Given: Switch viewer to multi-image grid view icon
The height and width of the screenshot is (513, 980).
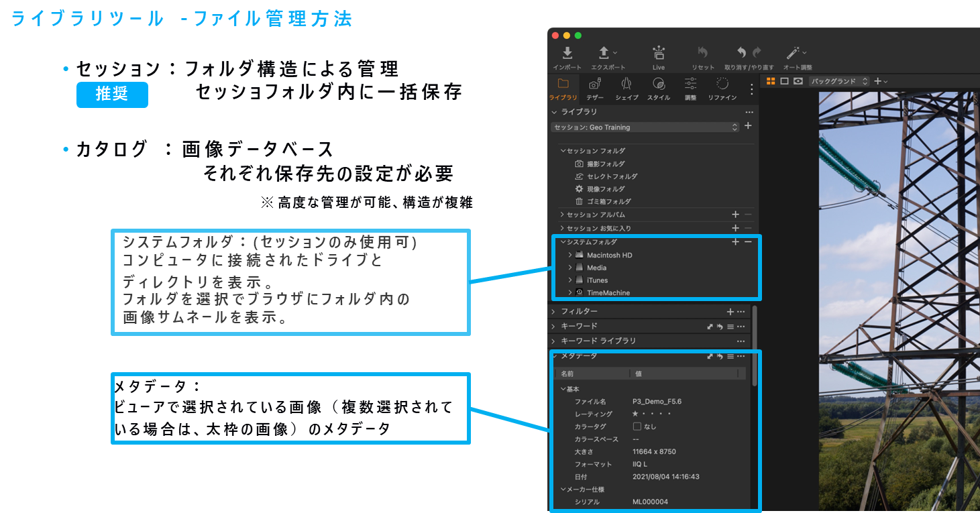Looking at the screenshot, I should tap(771, 81).
